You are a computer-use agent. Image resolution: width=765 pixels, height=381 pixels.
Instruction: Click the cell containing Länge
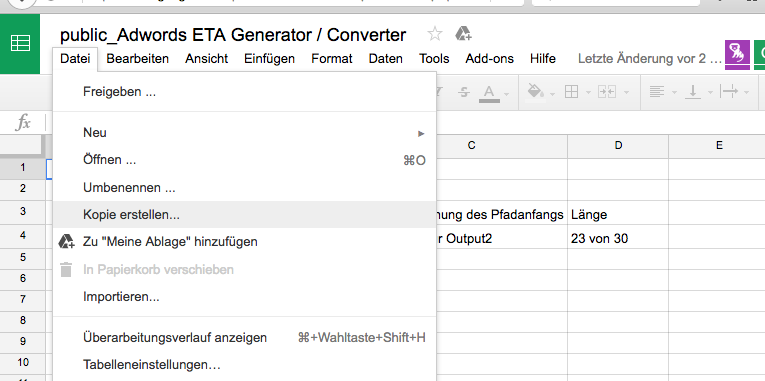tap(618, 214)
